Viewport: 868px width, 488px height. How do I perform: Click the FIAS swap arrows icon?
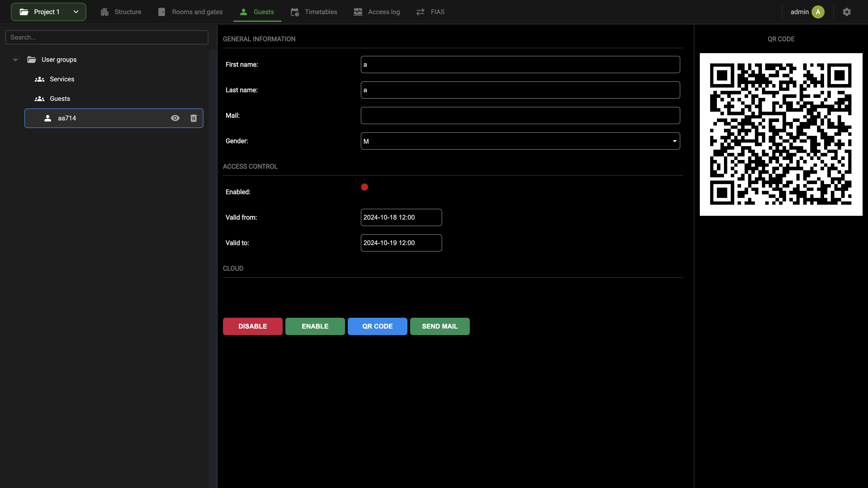click(x=420, y=12)
